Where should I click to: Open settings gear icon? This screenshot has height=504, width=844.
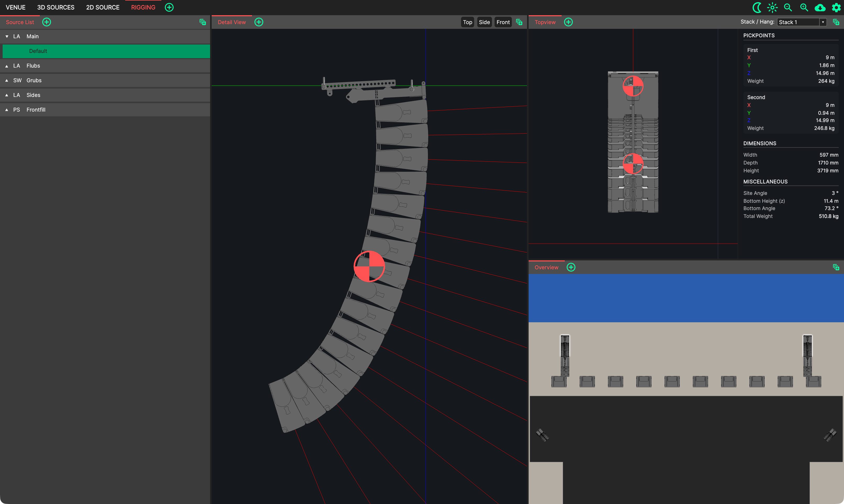[x=836, y=8]
